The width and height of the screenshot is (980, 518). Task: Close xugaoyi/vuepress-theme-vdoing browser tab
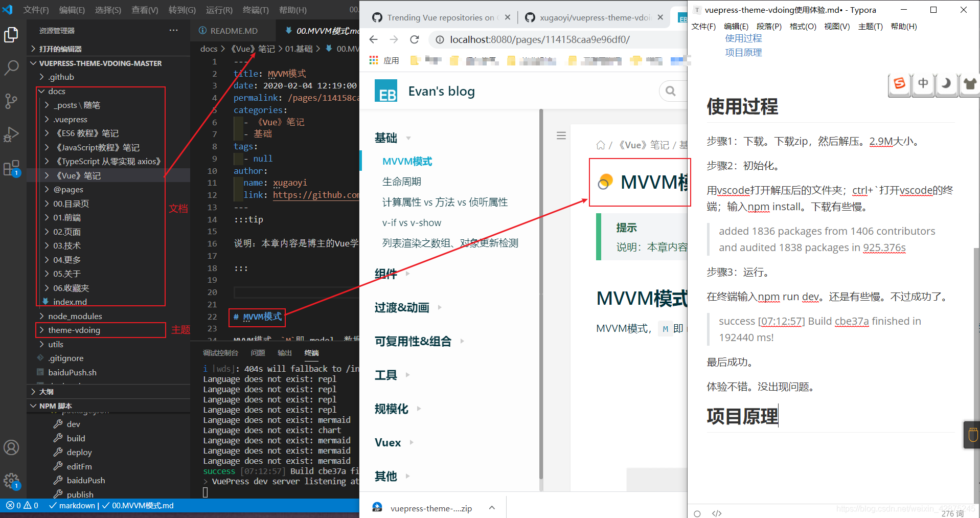pos(660,17)
